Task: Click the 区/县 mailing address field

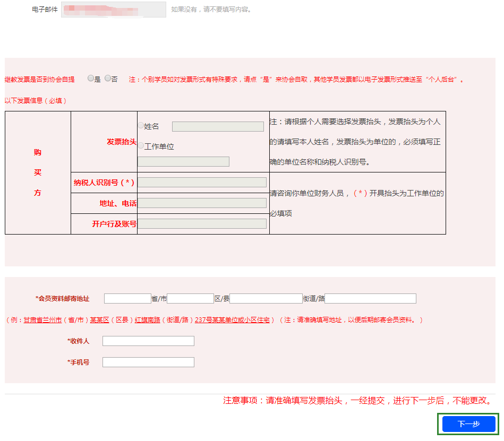Action: click(x=191, y=299)
